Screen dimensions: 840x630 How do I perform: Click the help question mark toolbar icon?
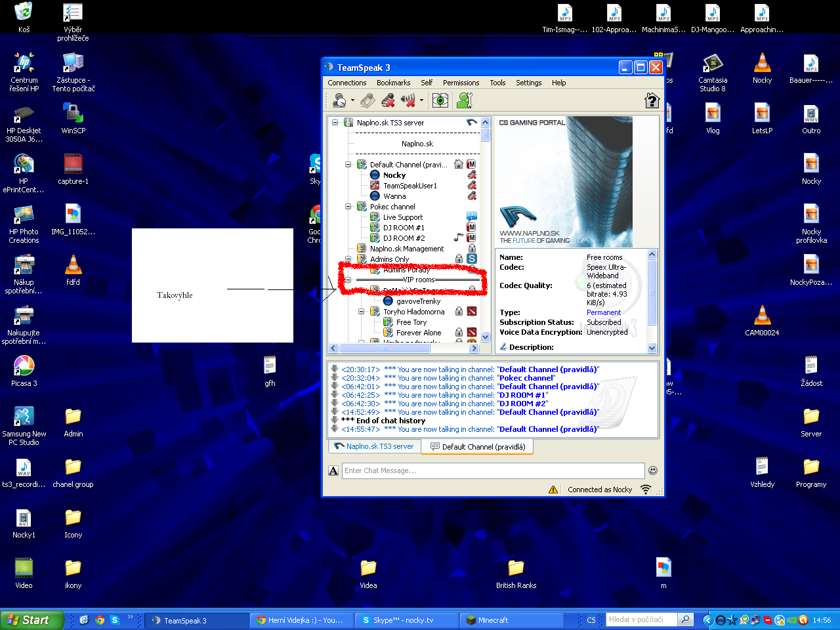point(651,100)
